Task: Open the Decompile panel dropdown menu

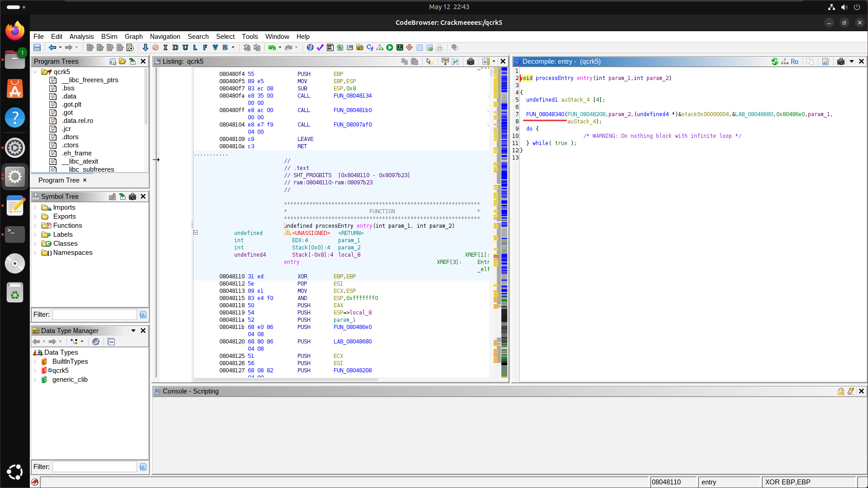Action: coord(852,61)
